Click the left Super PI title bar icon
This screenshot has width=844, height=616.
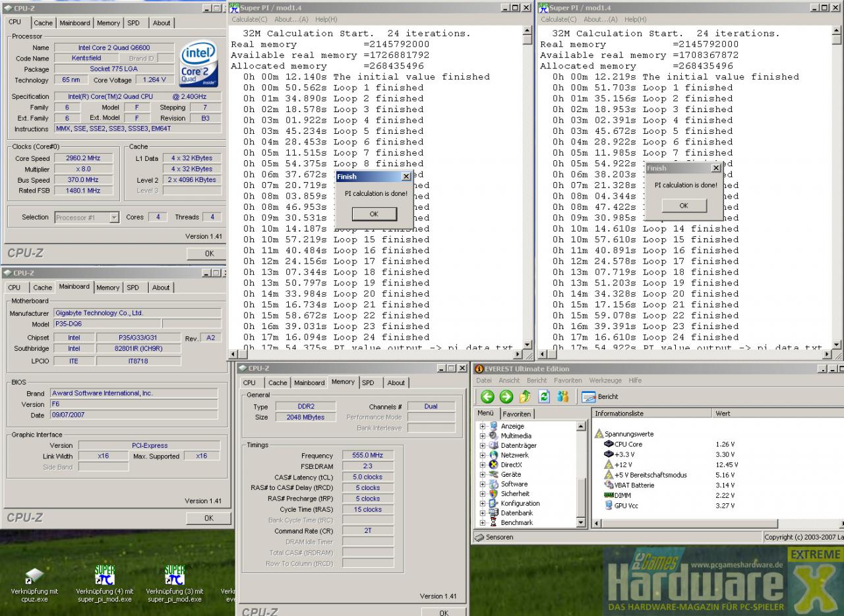235,7
